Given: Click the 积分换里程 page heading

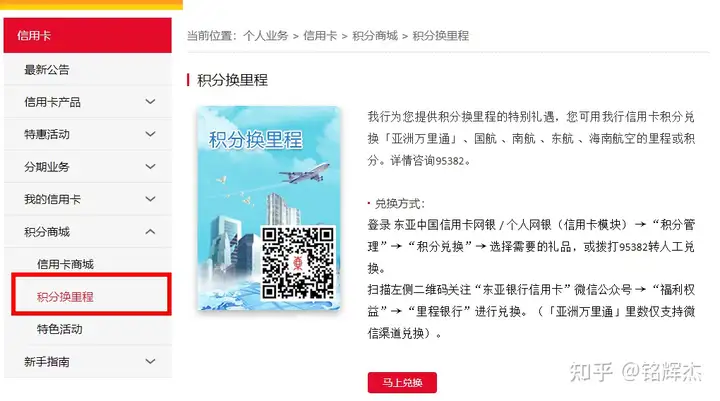Looking at the screenshot, I should point(232,80).
